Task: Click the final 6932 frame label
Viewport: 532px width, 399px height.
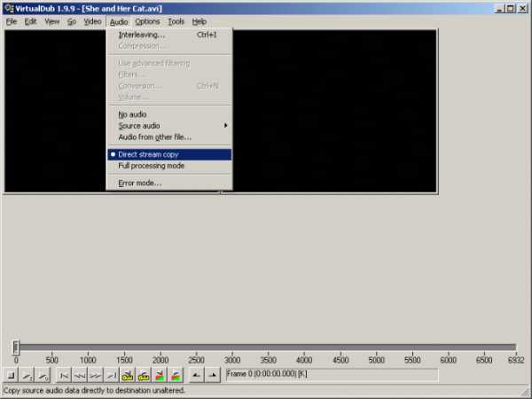Action: click(516, 360)
